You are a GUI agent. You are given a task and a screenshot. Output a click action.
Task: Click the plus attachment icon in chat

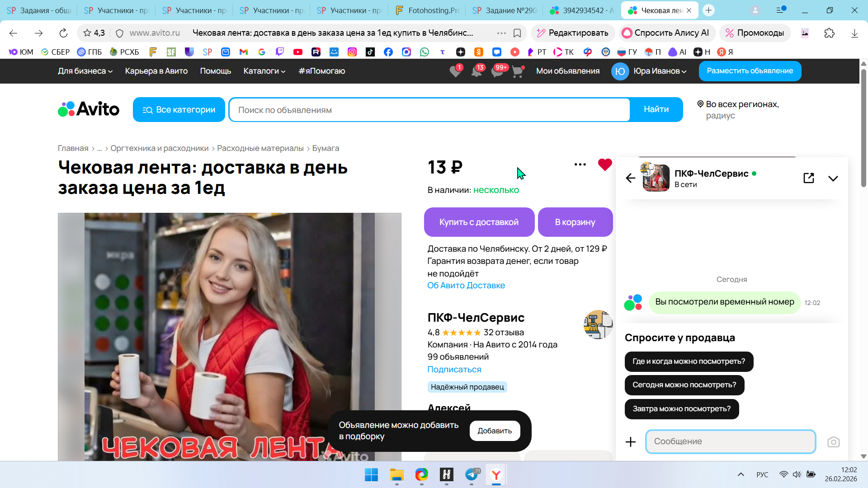[630, 442]
